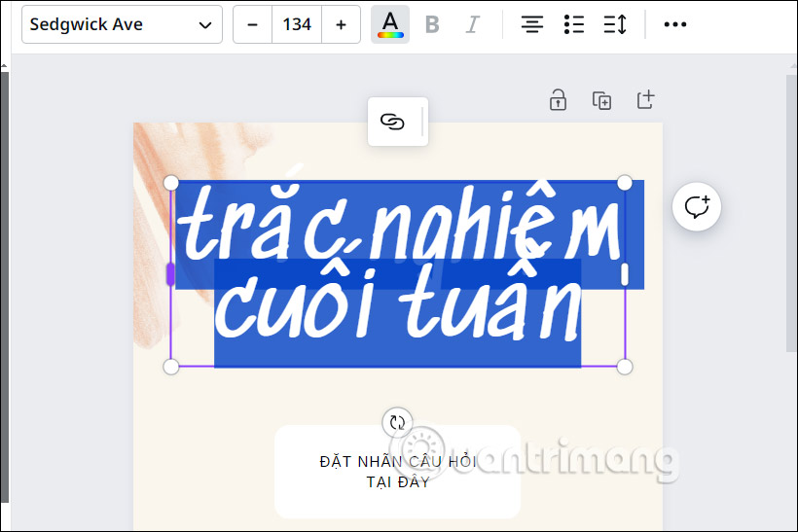This screenshot has height=532, width=798.
Task: Click the selected 'trắc nghiệm' heading text
Action: pos(401,224)
